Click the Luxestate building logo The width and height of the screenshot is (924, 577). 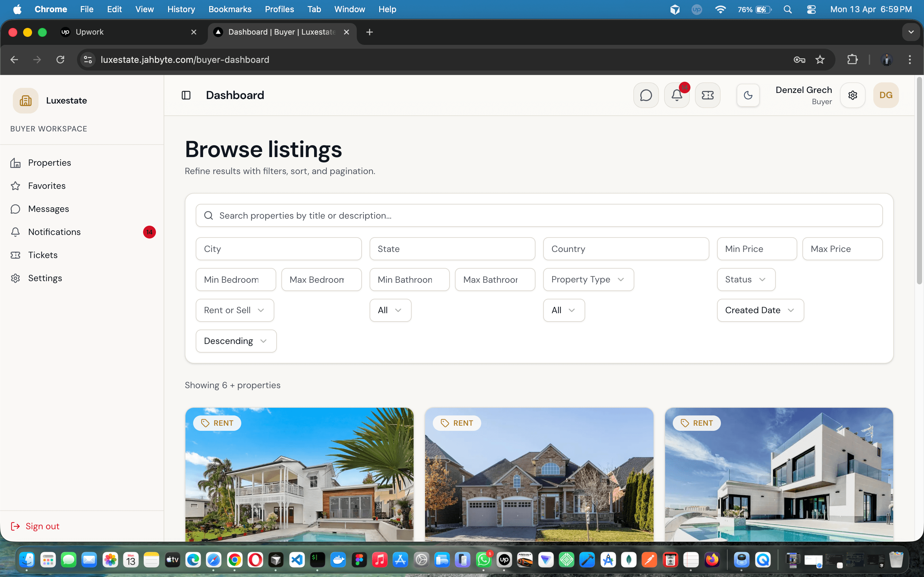(25, 100)
